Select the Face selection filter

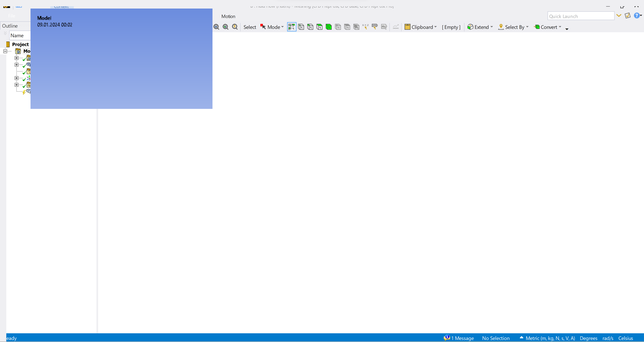pos(319,27)
